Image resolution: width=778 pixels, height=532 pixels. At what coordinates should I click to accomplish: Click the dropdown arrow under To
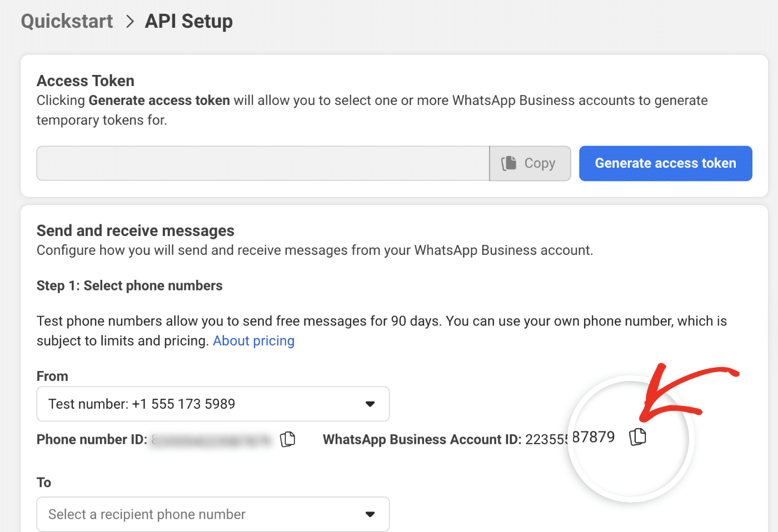click(x=370, y=514)
